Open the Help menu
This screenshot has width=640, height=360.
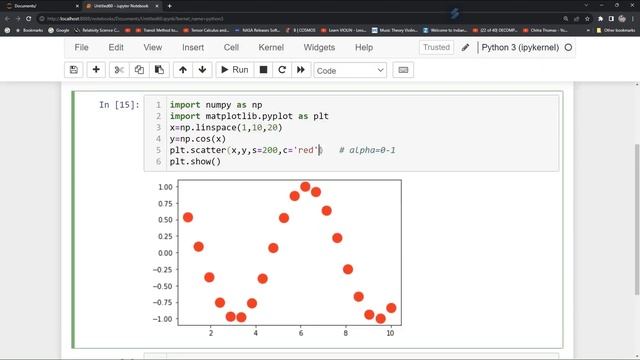tap(364, 47)
